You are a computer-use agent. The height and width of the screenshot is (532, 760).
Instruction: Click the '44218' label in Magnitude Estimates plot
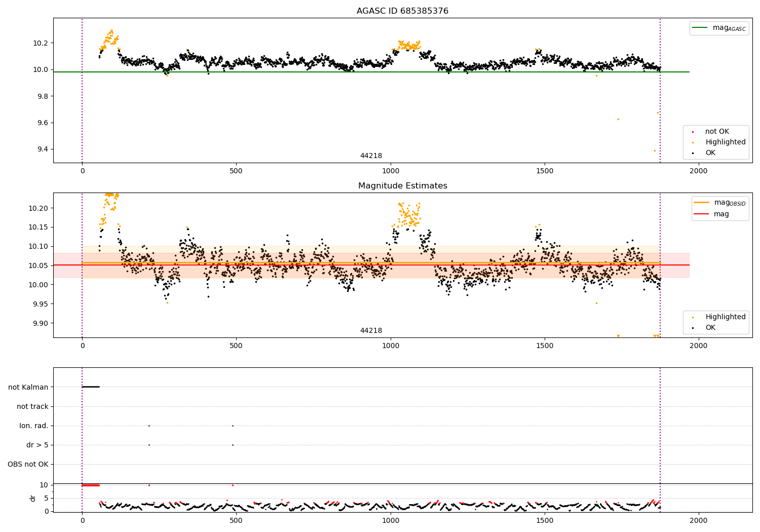[371, 331]
